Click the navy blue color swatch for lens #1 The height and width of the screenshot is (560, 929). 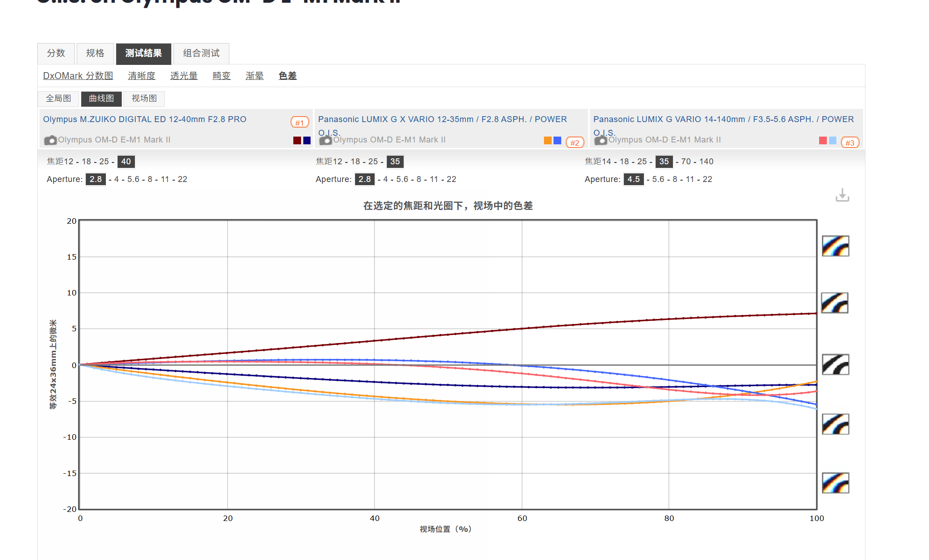pos(307,141)
